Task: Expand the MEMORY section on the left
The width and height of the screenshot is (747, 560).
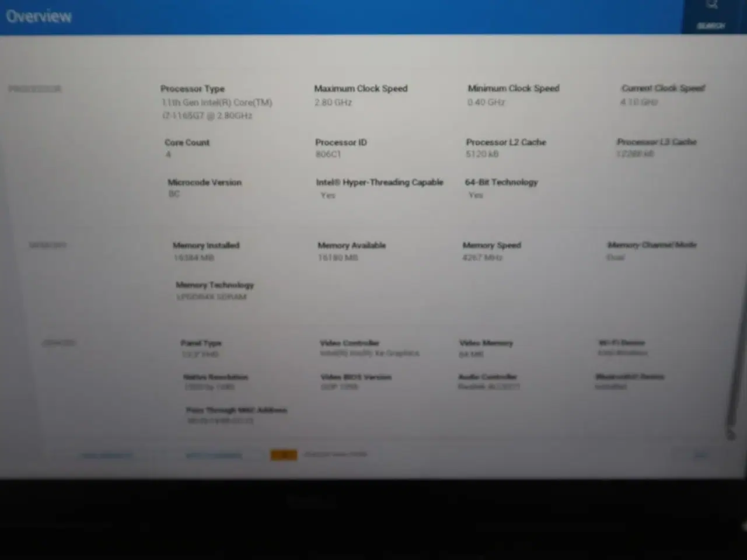Action: tap(47, 245)
